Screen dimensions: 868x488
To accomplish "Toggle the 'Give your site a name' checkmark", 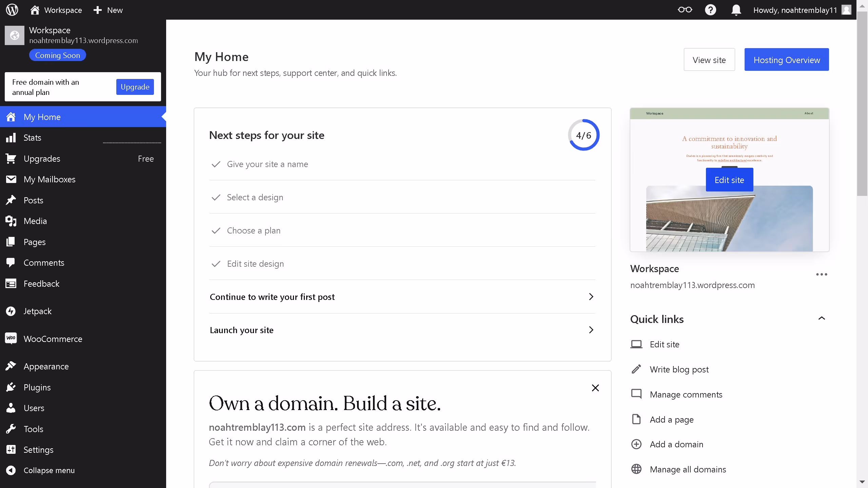I will [216, 164].
